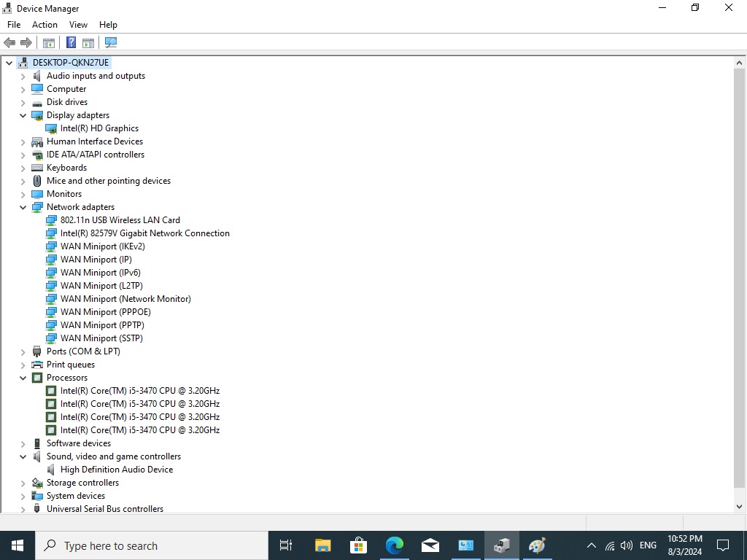Click the Storage controllers icon
Screen dimensions: 747x560
[x=37, y=483]
